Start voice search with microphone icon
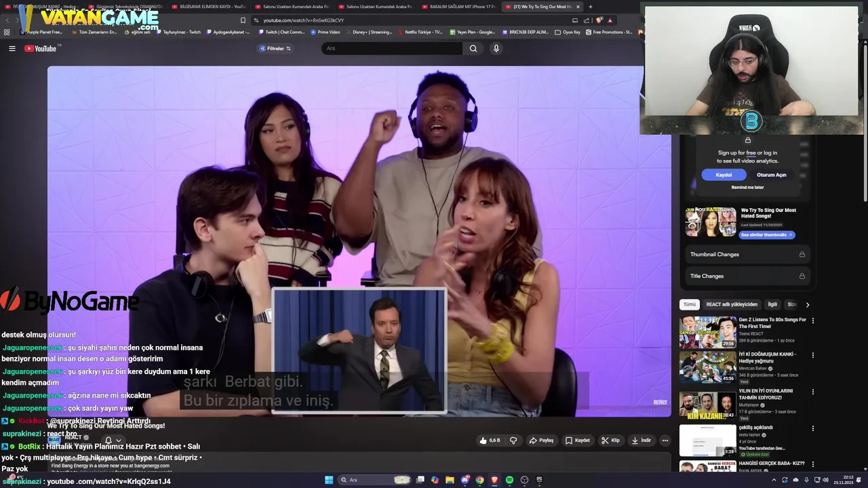This screenshot has height=488, width=868. coord(496,48)
